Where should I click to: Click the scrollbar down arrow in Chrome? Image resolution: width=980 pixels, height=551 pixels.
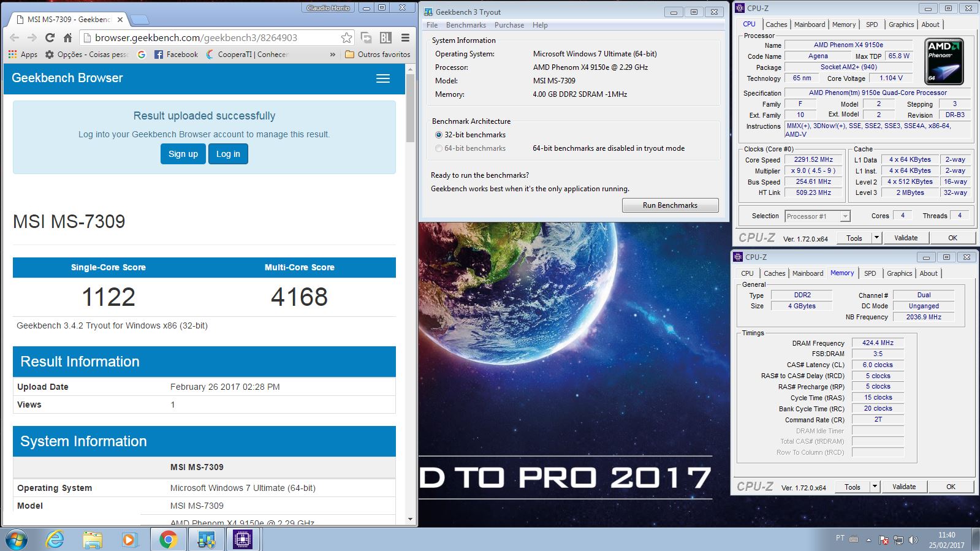[411, 519]
